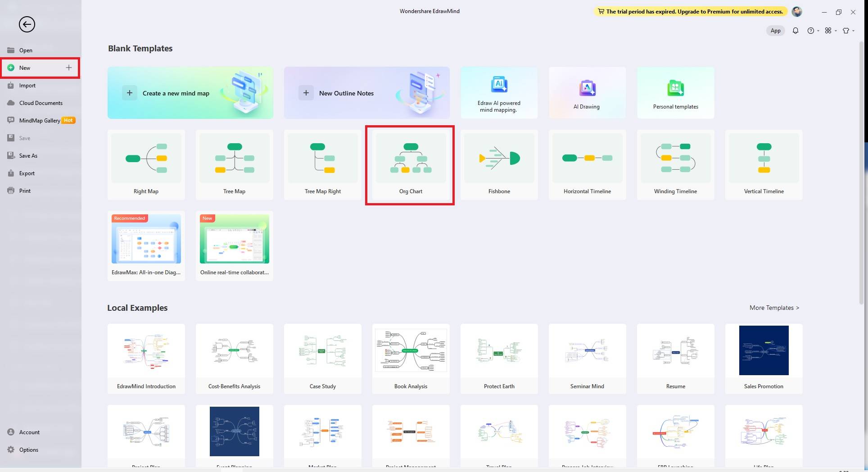Choose the Horizontal Timeline template
The image size is (868, 472).
(588, 165)
